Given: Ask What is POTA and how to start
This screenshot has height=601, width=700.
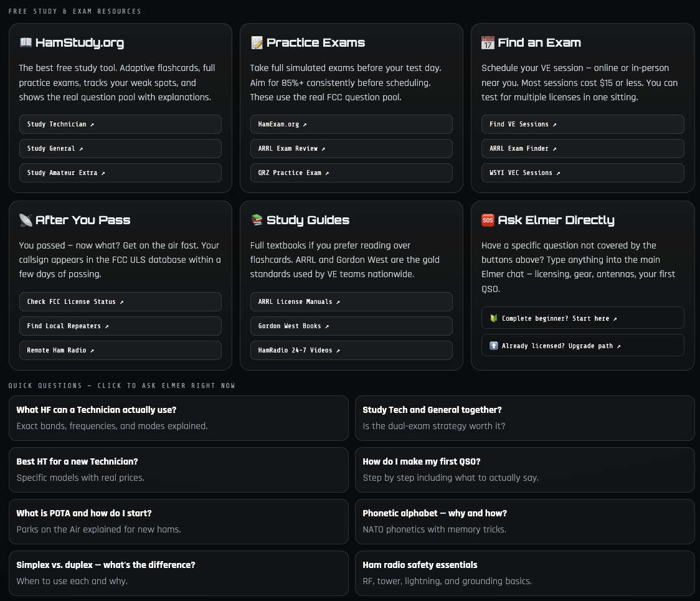Looking at the screenshot, I should click(x=179, y=521).
